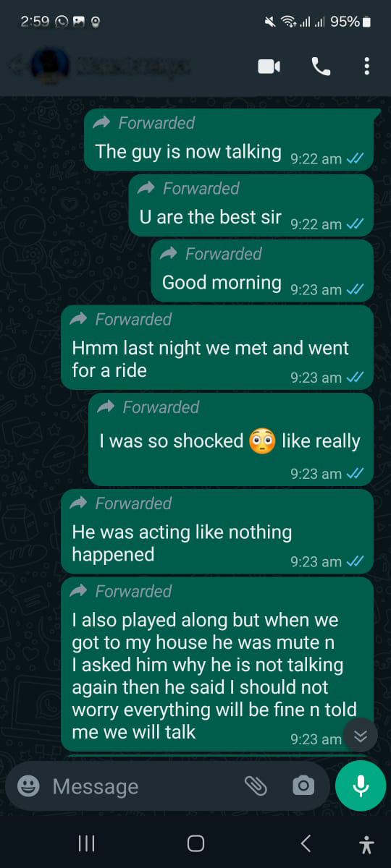Start a video call with contact
Image resolution: width=391 pixels, height=868 pixels.
click(x=269, y=67)
